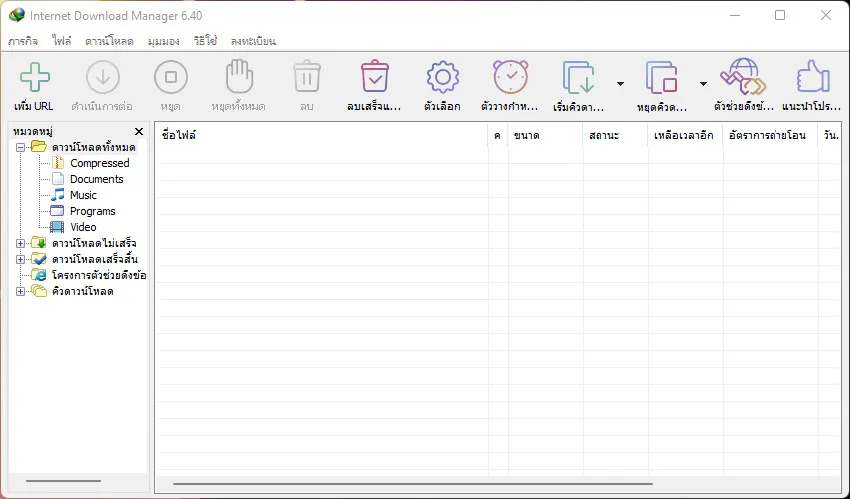Sort by อัตราการถ่ายโอน column header
The width and height of the screenshot is (850, 499).
770,135
